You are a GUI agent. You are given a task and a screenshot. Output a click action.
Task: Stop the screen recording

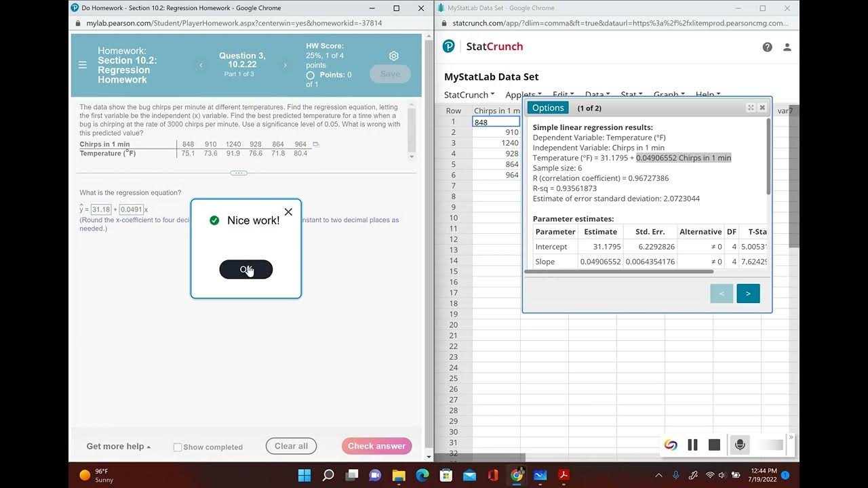click(714, 445)
